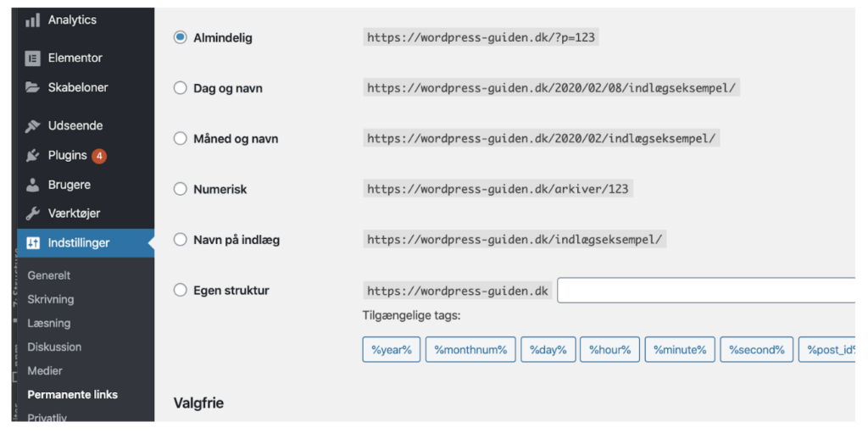Click the Værktøjer wrench icon
Screen dimensions: 868x433
33,214
